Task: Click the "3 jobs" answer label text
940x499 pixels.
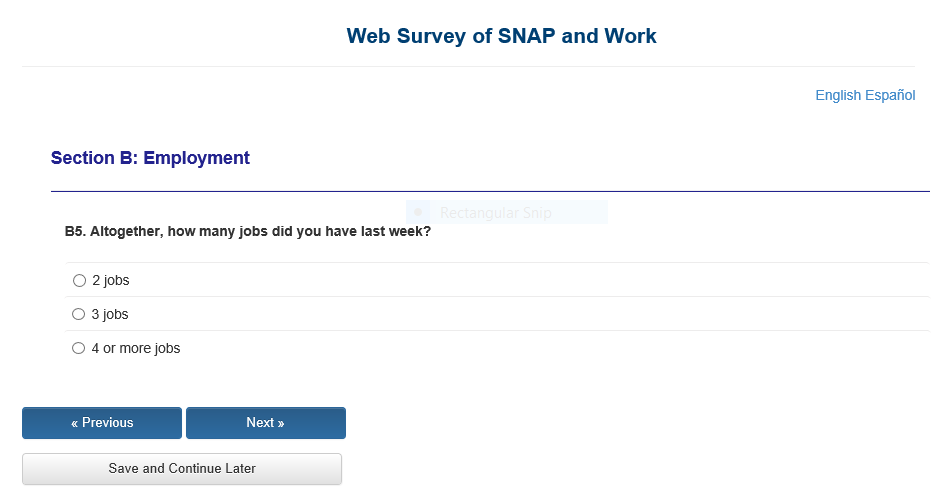Action: pos(110,315)
